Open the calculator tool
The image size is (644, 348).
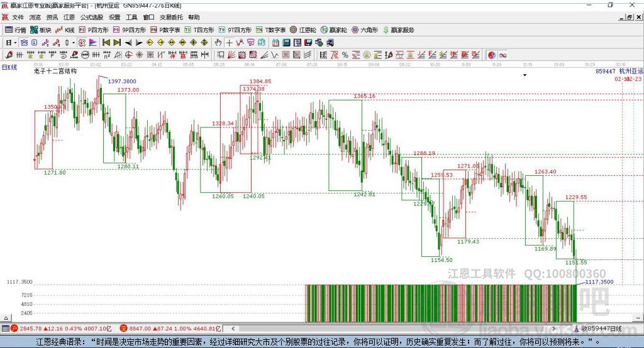point(287,43)
